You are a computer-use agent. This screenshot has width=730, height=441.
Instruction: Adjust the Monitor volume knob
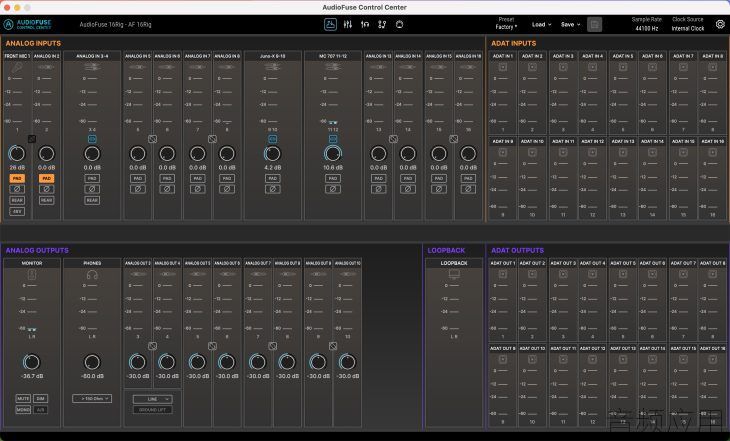32,362
